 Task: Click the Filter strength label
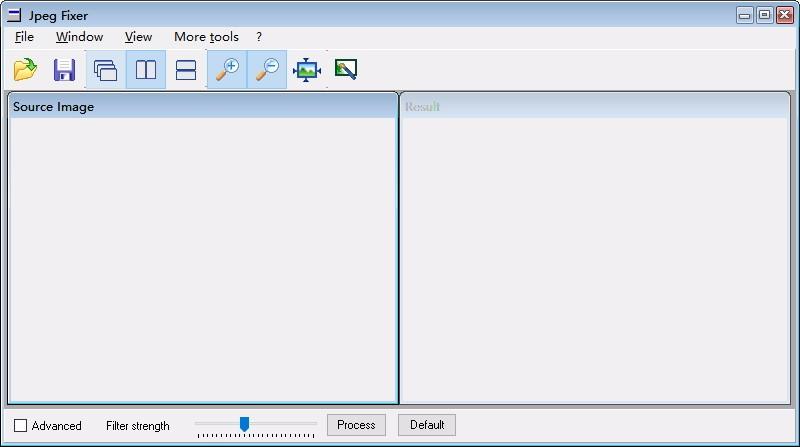[138, 426]
